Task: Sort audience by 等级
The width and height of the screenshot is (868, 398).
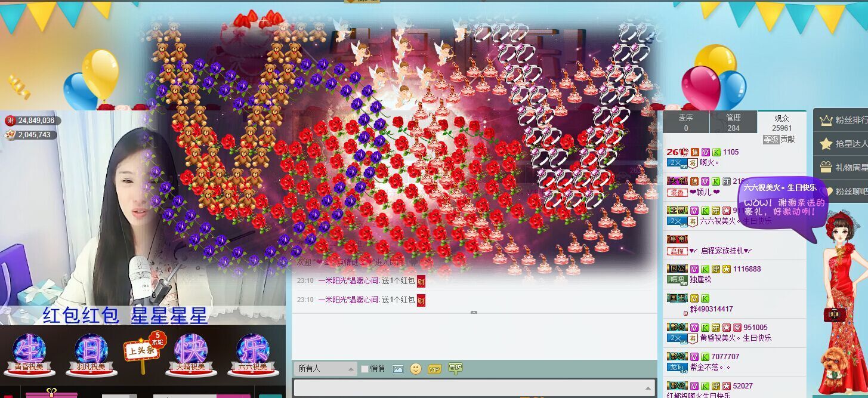Action: pyautogui.click(x=771, y=139)
